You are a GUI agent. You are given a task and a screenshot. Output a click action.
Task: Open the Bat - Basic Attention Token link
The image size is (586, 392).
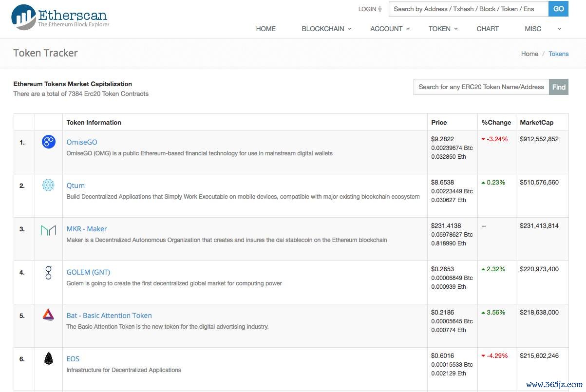pos(109,316)
